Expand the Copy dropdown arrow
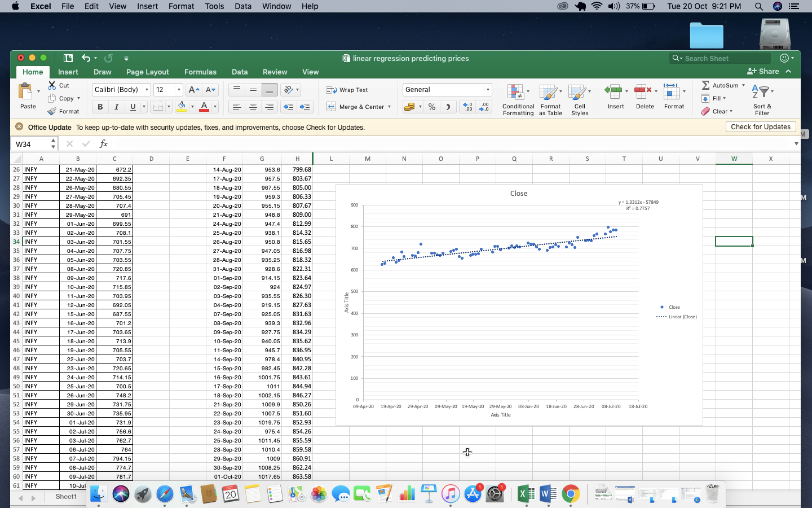This screenshot has width=812, height=508. point(78,98)
